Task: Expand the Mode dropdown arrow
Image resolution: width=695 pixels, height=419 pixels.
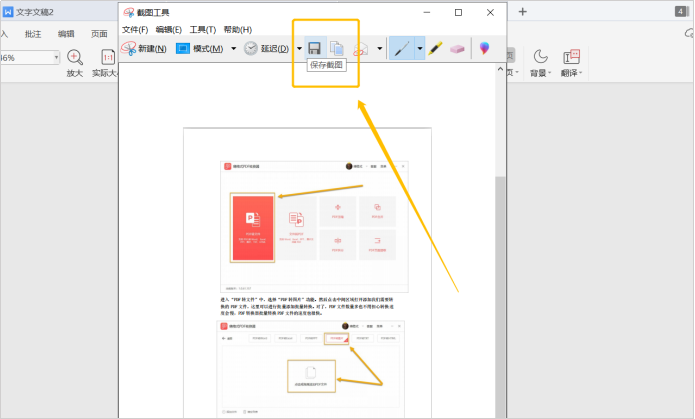Action: [233, 48]
